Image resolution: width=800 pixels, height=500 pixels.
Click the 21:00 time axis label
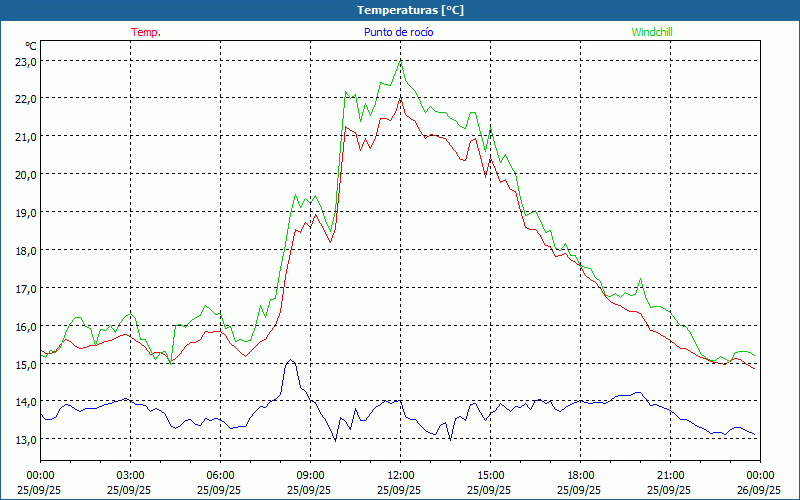click(670, 475)
